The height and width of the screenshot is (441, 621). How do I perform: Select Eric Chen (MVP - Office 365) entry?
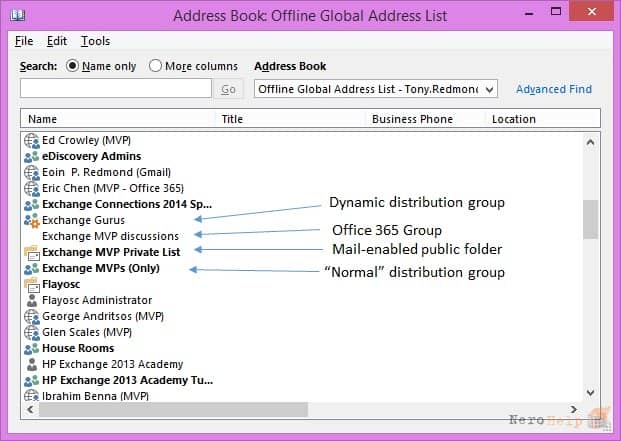(113, 188)
